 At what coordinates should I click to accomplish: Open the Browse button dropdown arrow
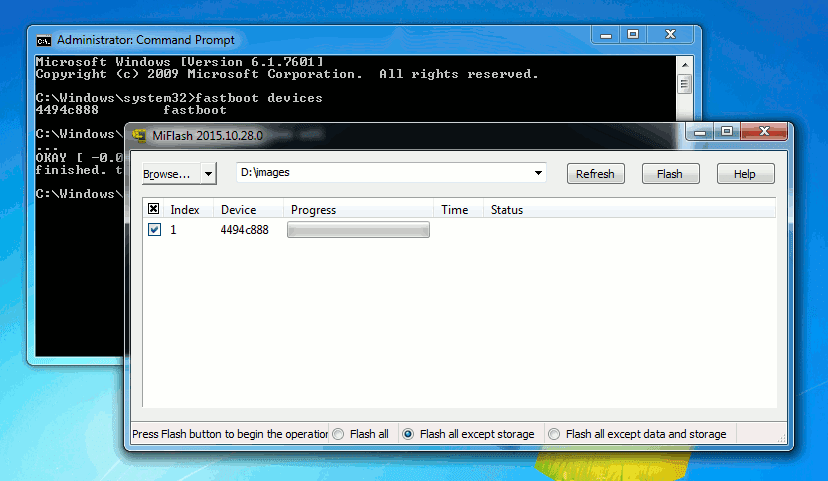click(x=209, y=174)
